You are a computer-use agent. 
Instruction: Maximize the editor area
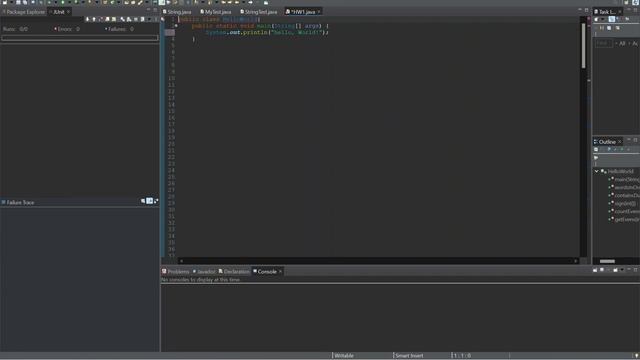[x=587, y=10]
